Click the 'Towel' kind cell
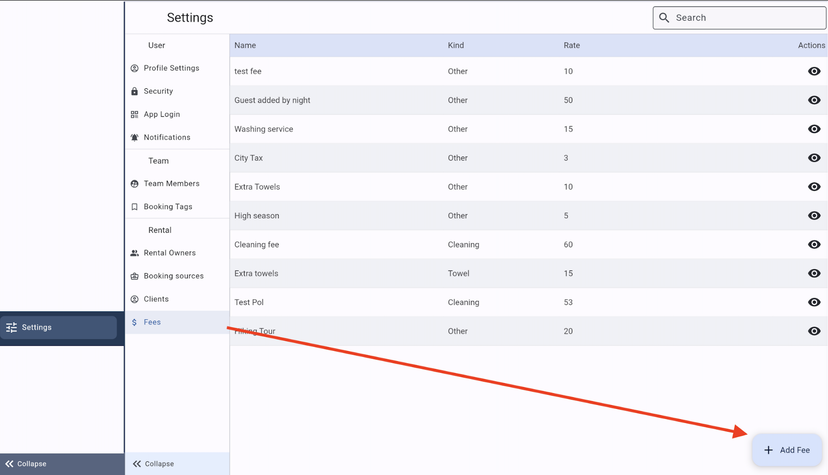This screenshot has height=475, width=828. point(458,273)
